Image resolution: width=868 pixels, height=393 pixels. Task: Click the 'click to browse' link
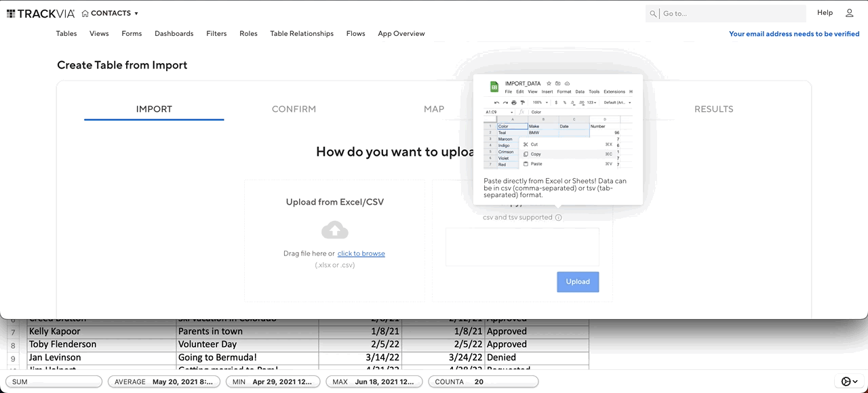(361, 253)
